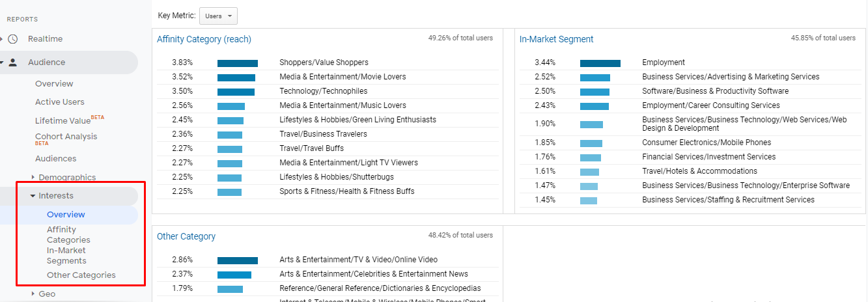868x302 pixels.
Task: Click the Employment segment bar
Action: coord(600,63)
